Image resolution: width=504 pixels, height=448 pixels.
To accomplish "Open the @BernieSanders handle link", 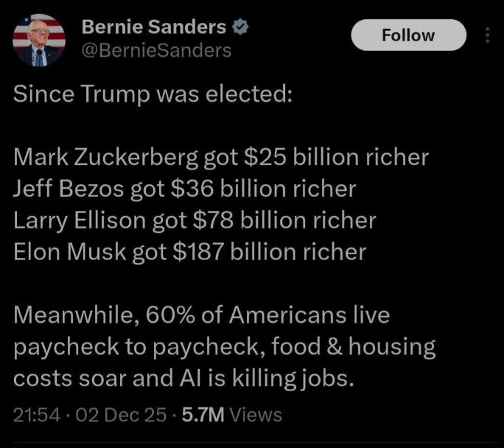I will coord(156,50).
